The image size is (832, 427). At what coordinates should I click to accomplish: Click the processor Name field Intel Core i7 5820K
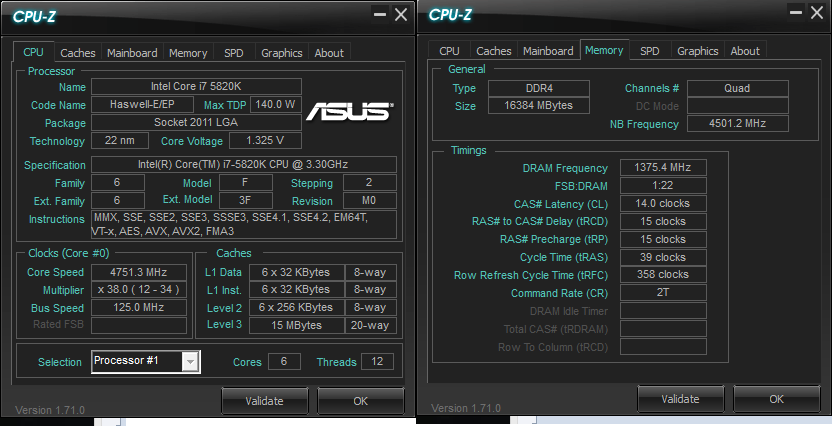[x=196, y=87]
